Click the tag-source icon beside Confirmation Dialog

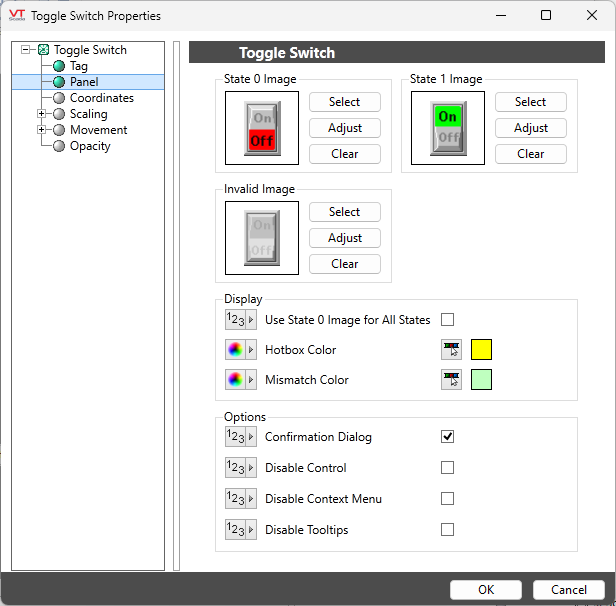241,437
